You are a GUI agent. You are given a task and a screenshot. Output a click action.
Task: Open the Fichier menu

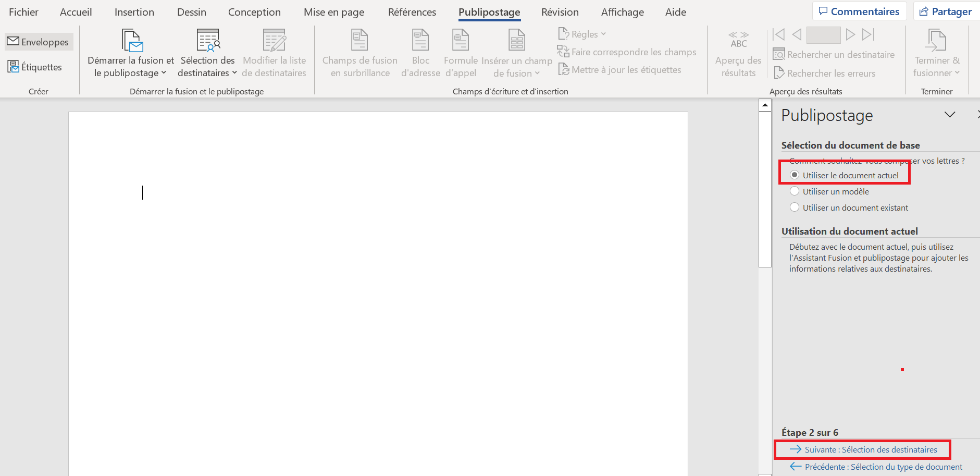pyautogui.click(x=23, y=12)
